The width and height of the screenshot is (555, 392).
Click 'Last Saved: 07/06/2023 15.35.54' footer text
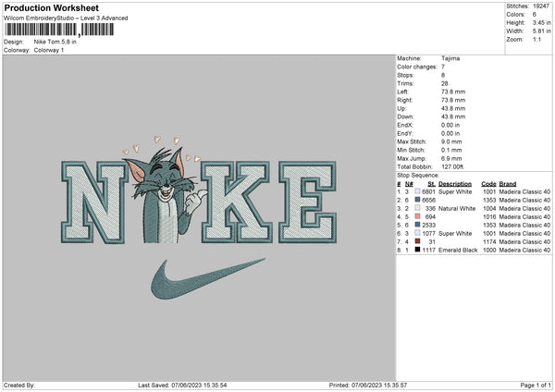click(182, 385)
